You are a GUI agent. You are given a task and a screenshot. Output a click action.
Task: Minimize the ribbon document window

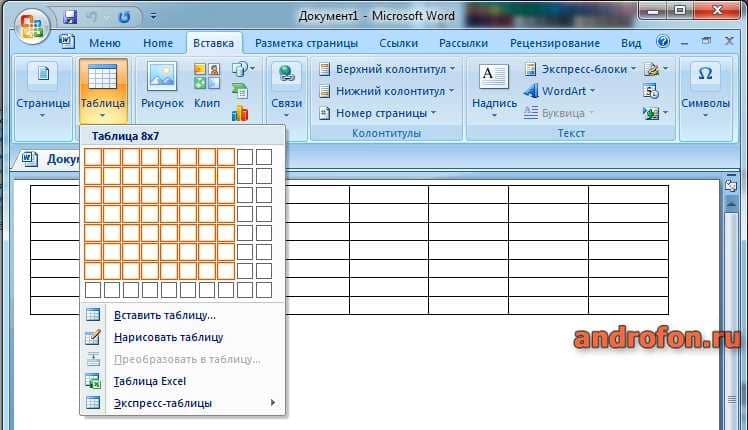click(684, 43)
